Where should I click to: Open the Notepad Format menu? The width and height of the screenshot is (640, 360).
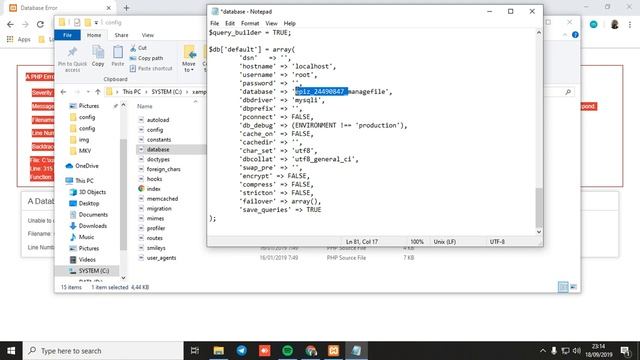tap(250, 23)
